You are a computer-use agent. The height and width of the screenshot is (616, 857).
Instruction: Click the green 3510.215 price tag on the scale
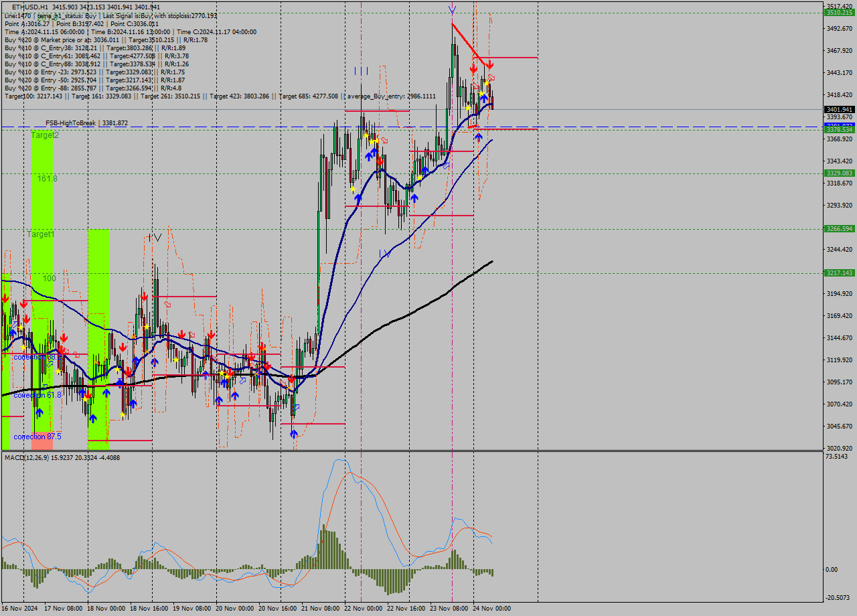click(839, 12)
